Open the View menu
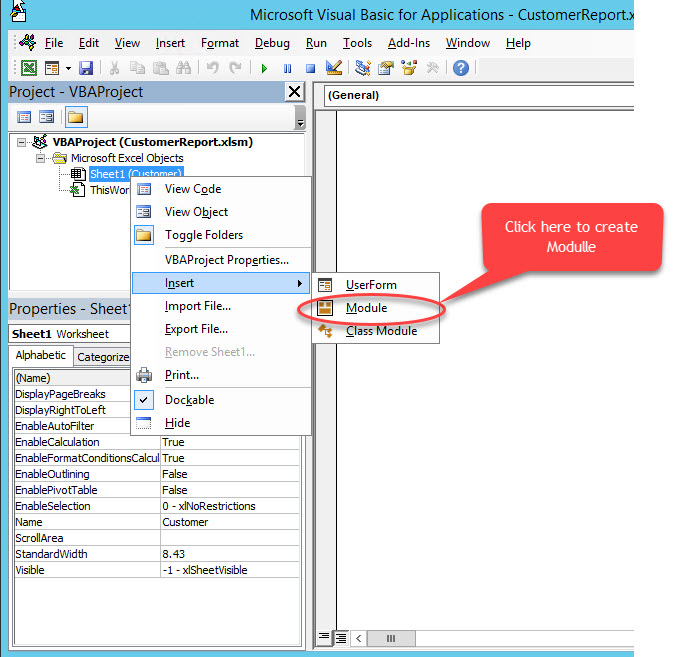This screenshot has width=675, height=657. pyautogui.click(x=127, y=43)
